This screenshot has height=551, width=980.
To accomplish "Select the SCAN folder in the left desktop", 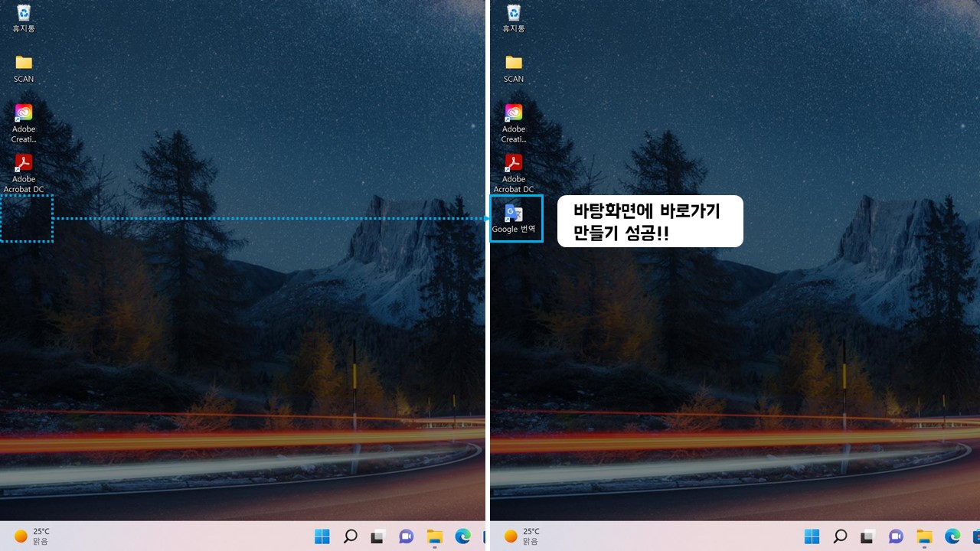I will 24,68.
